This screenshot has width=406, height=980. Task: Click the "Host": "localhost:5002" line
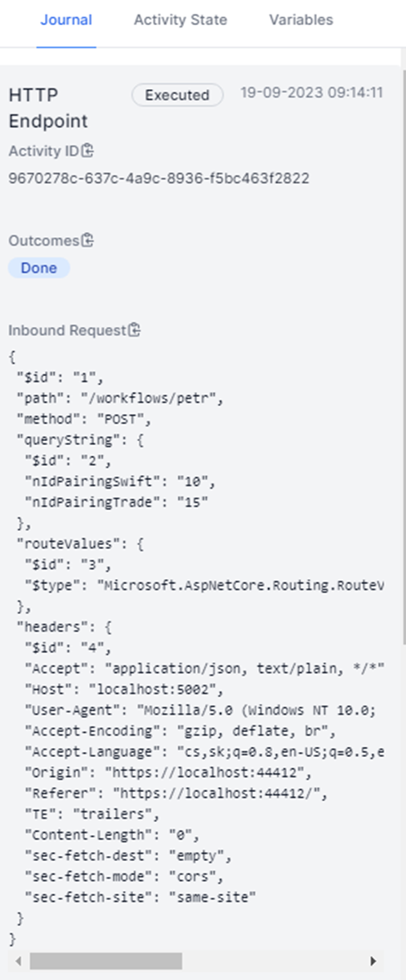(124, 690)
